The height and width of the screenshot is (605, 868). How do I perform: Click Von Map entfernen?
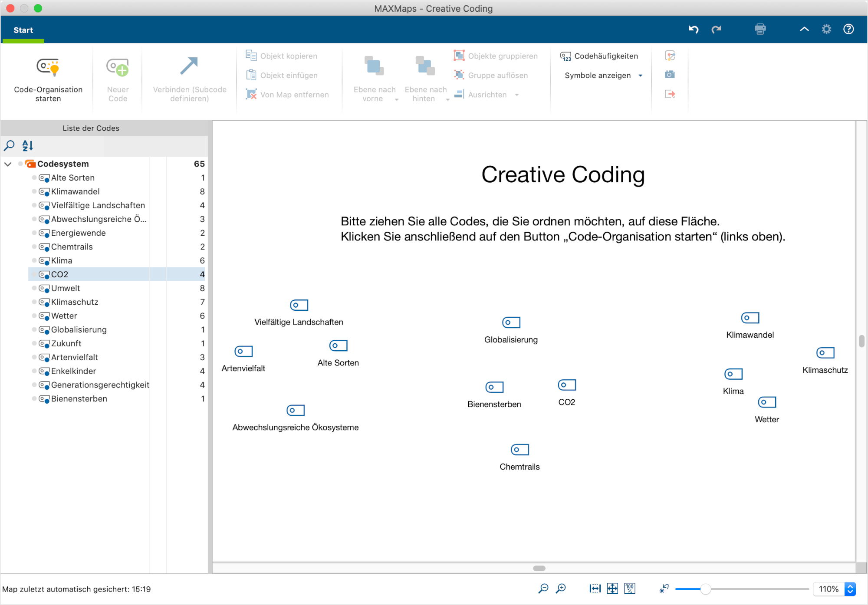287,94
